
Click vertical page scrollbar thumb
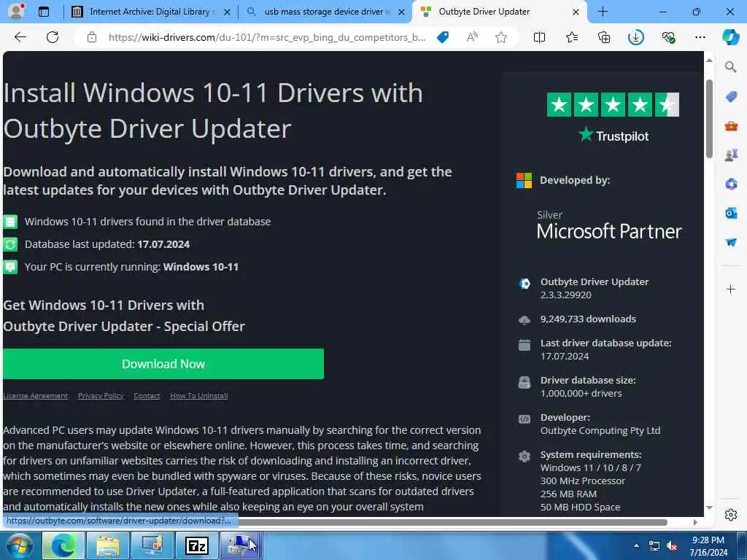tap(709, 119)
